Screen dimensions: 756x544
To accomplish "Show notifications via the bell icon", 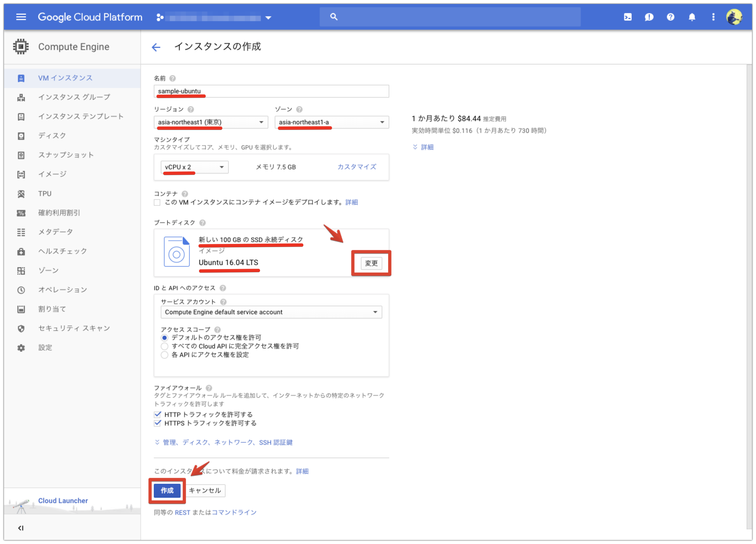I will point(692,17).
